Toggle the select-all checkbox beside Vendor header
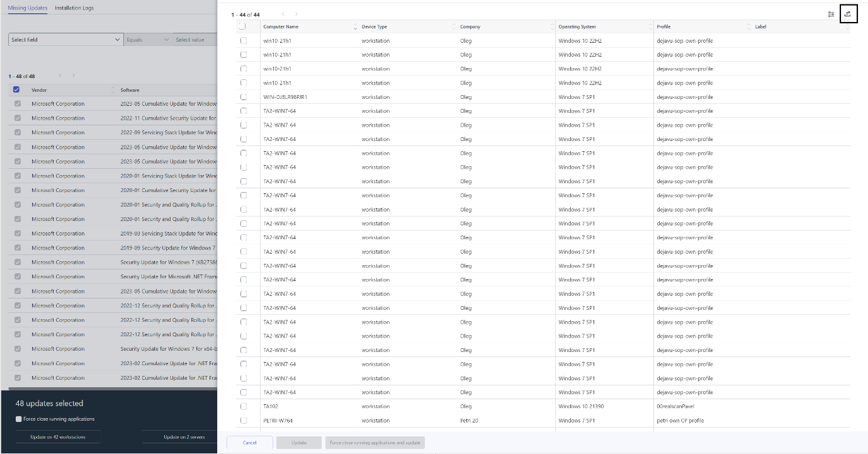The width and height of the screenshot is (868, 454). click(x=17, y=89)
